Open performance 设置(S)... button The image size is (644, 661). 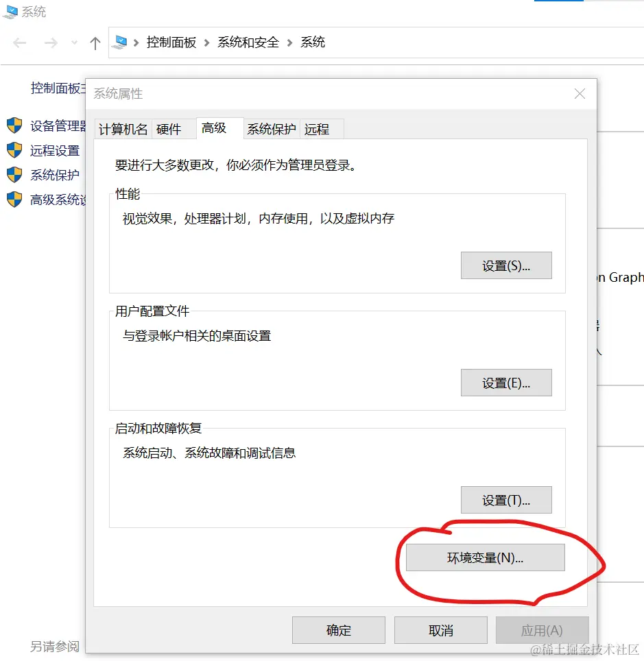(506, 265)
